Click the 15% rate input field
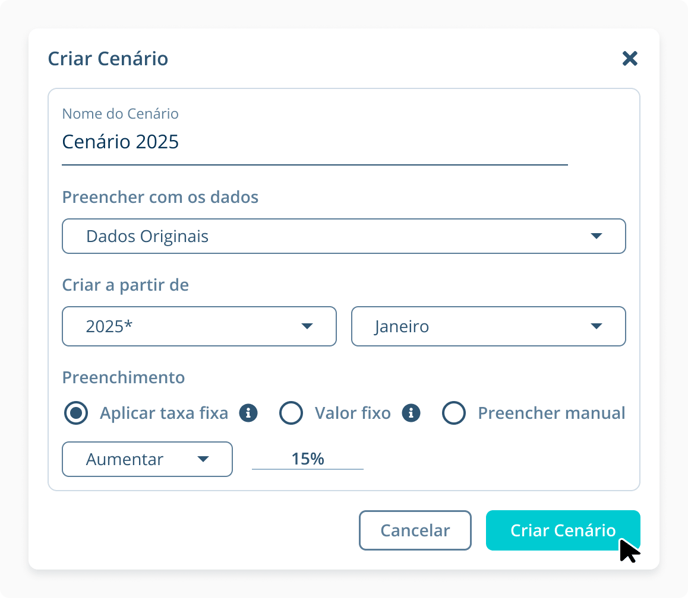Screen dimensions: 688x598 308,459
